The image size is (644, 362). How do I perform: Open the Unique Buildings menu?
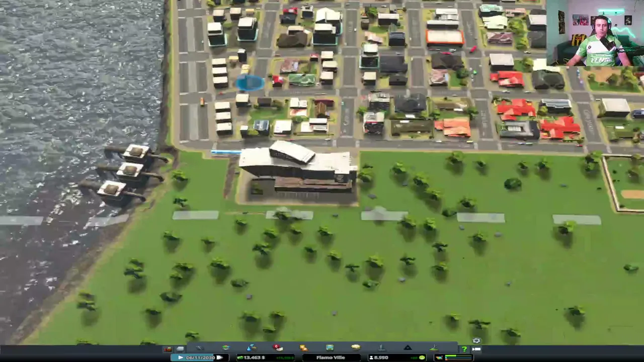pyautogui.click(x=381, y=348)
